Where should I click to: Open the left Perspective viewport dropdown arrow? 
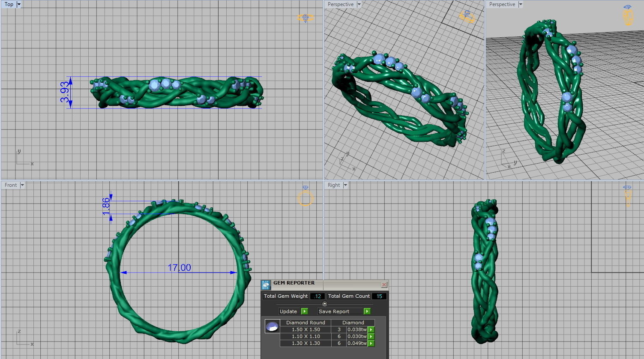(359, 4)
